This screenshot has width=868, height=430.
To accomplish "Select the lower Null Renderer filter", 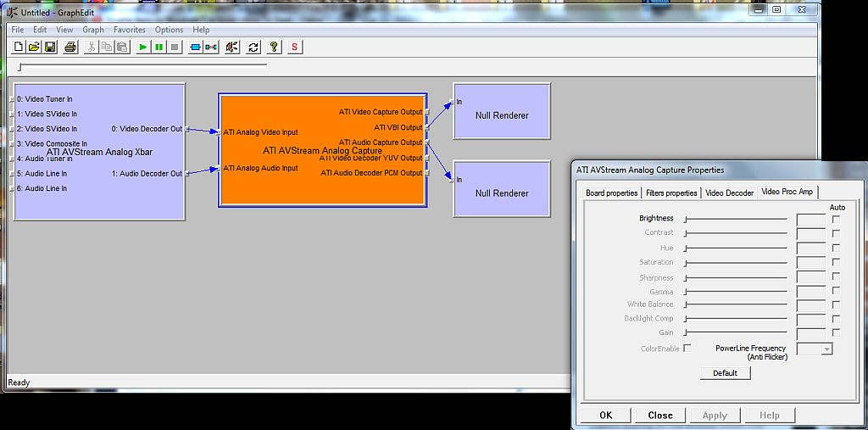I will tap(502, 188).
